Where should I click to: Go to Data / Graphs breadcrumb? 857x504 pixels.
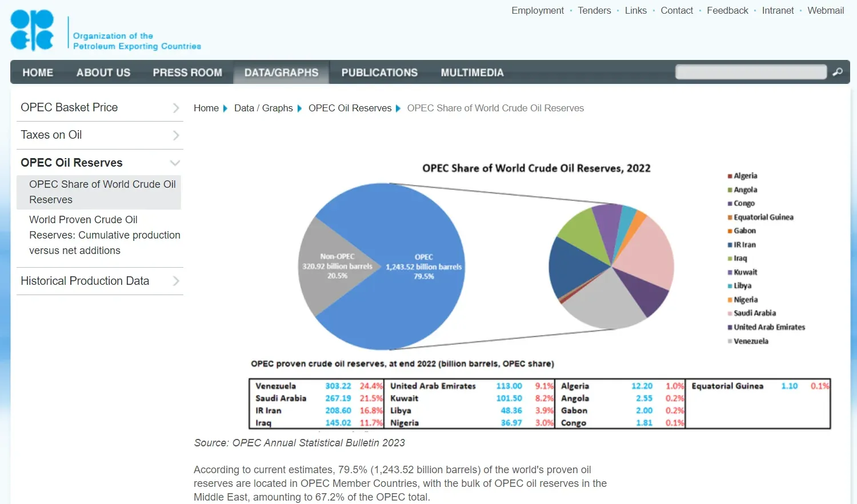coord(263,108)
